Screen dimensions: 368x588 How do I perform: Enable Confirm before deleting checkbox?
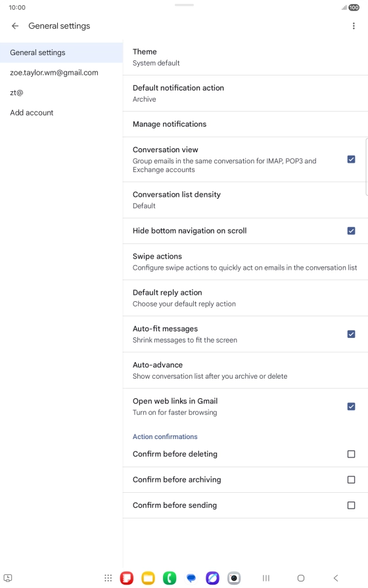point(351,454)
